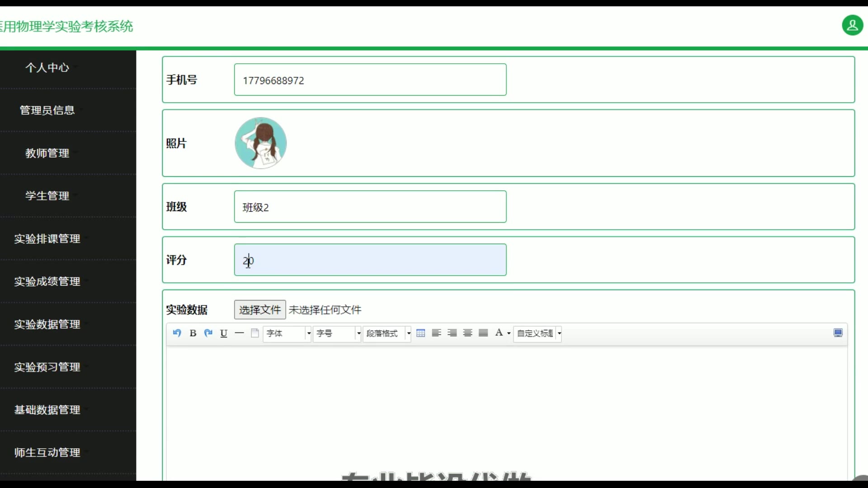Viewport: 868px width, 488px height.
Task: Toggle editor fullscreen icon
Action: (838, 333)
